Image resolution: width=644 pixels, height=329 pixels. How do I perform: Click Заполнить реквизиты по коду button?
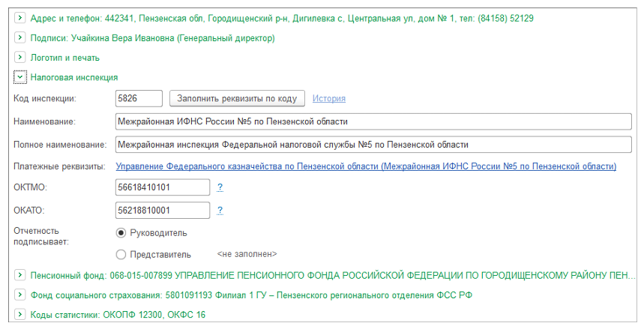237,98
